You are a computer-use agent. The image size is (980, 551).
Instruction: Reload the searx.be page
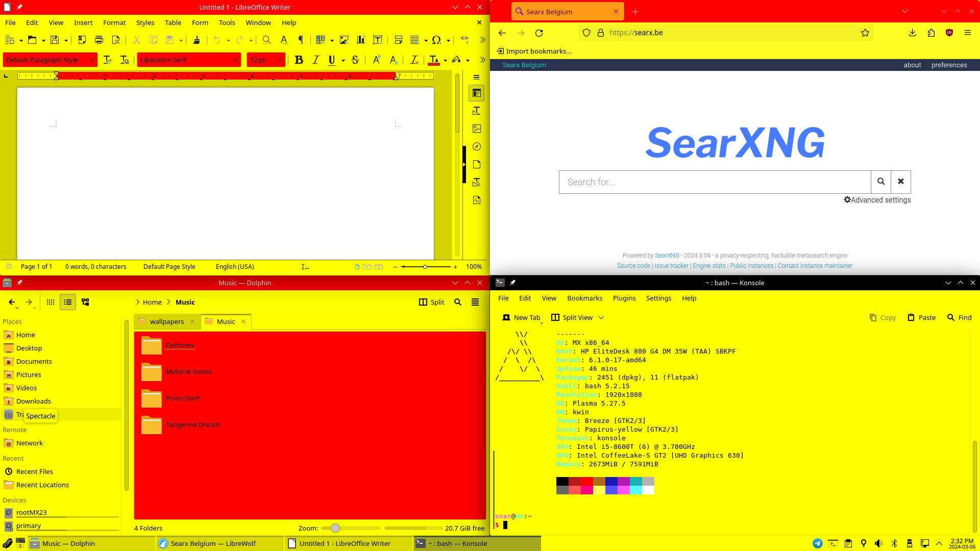(x=539, y=33)
